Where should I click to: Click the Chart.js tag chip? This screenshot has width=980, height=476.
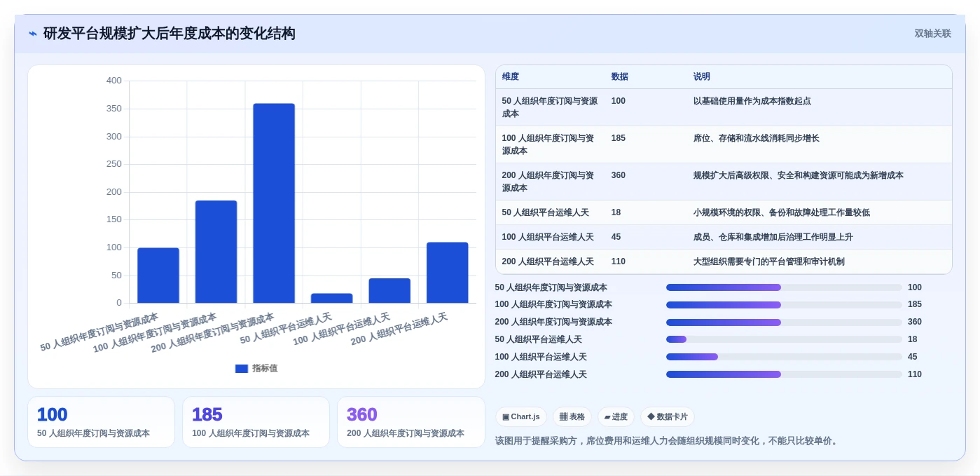pos(521,417)
